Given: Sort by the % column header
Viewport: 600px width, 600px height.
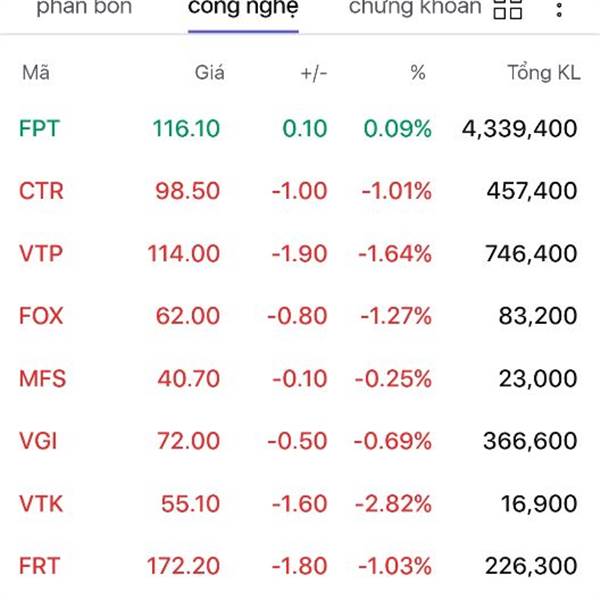Looking at the screenshot, I should (418, 73).
